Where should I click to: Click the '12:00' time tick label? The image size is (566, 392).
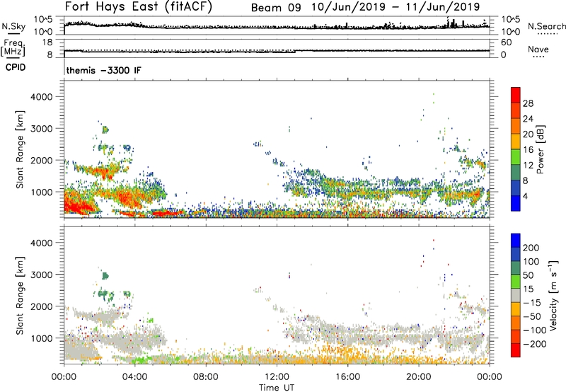coord(277,377)
